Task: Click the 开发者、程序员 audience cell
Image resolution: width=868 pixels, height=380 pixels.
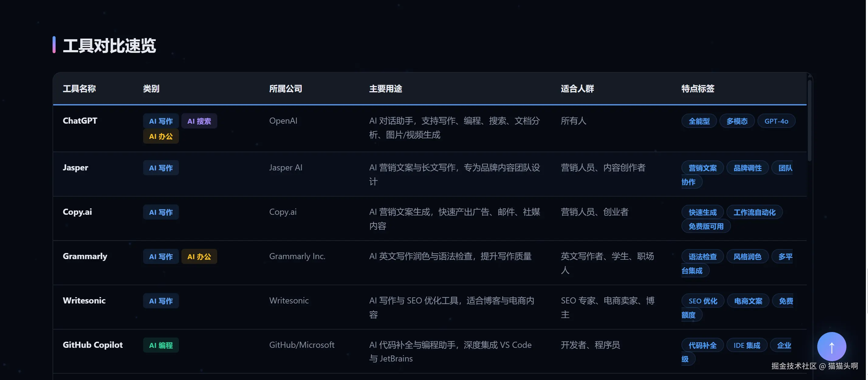Action: click(590, 345)
